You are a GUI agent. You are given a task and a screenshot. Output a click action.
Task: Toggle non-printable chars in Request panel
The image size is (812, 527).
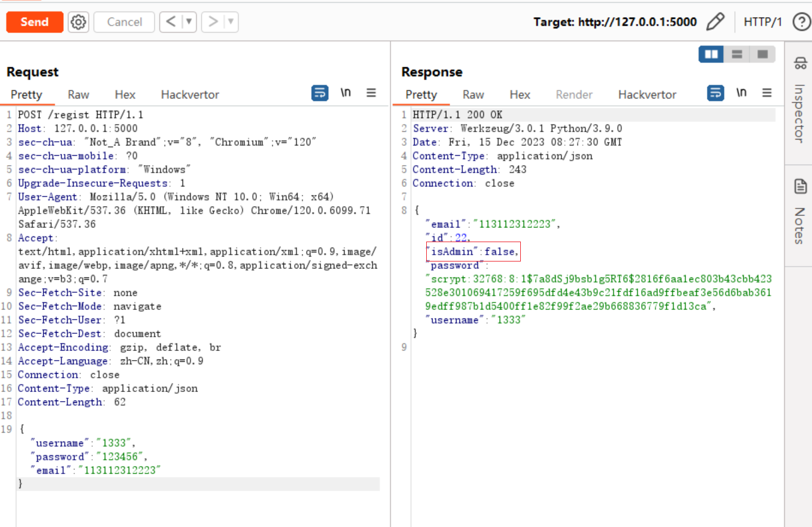pyautogui.click(x=345, y=92)
